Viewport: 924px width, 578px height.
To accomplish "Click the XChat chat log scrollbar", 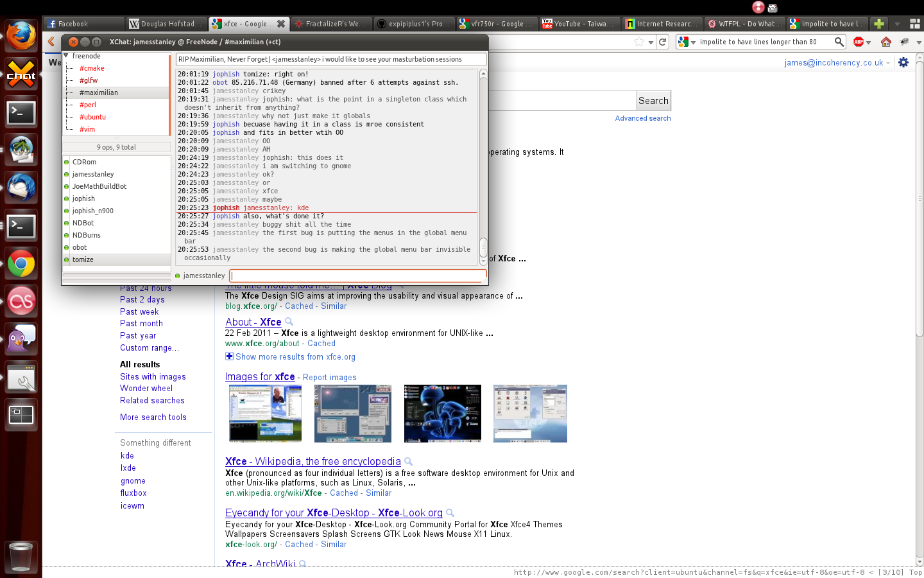I will (x=483, y=247).
